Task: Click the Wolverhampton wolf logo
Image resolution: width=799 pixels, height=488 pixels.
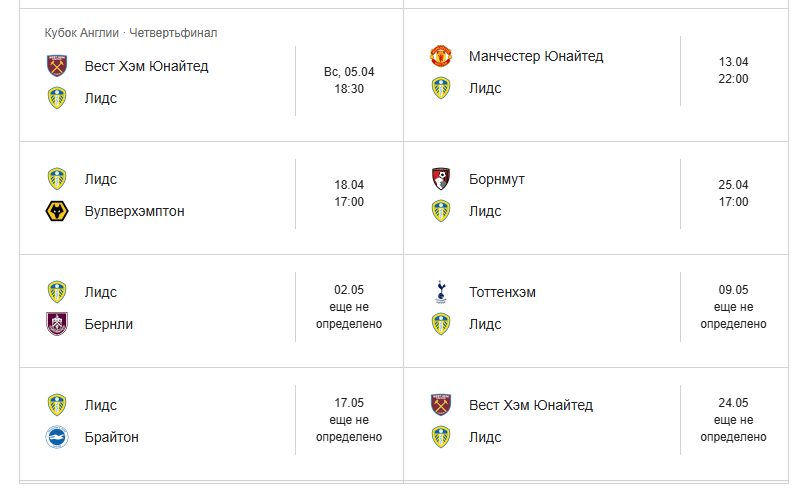Action: 57,211
